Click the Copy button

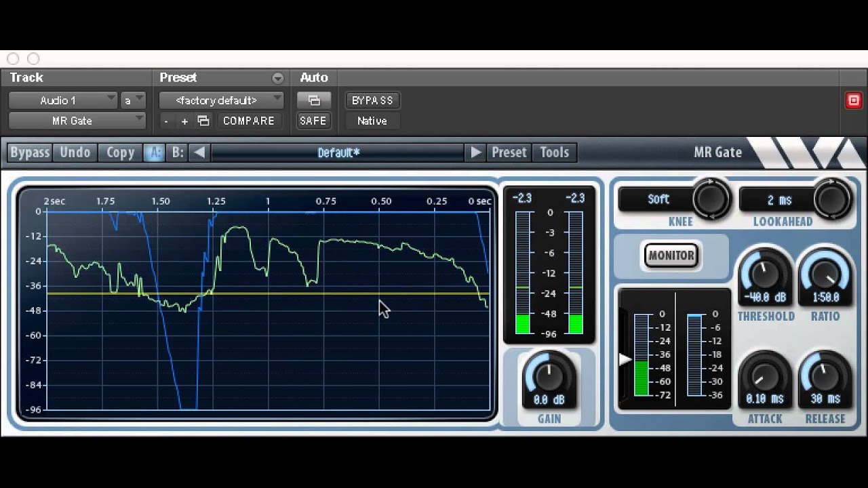click(x=120, y=152)
